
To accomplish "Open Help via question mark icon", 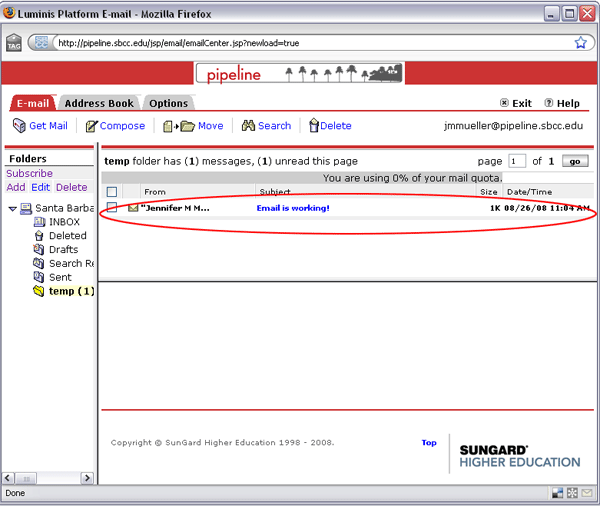I will tap(549, 103).
